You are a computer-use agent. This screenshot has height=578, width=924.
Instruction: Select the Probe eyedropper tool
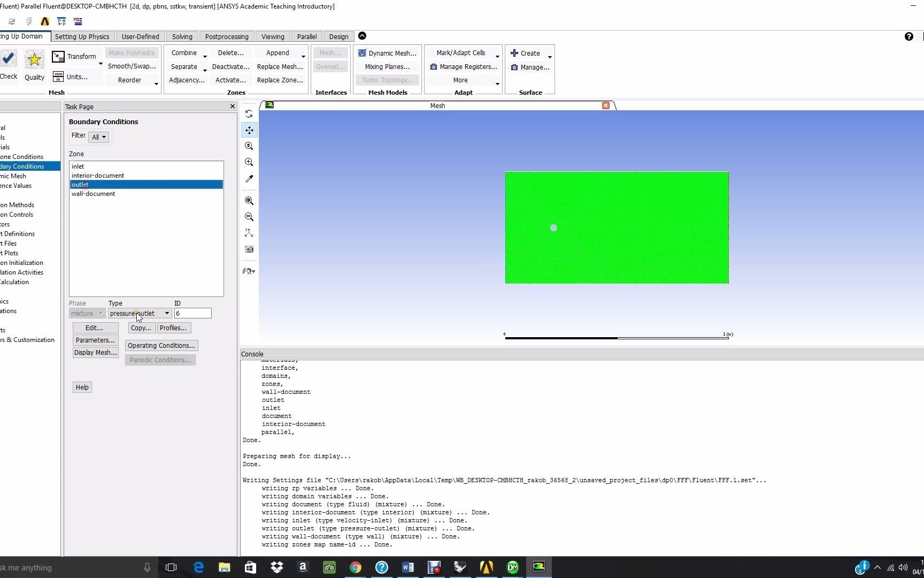(249, 179)
